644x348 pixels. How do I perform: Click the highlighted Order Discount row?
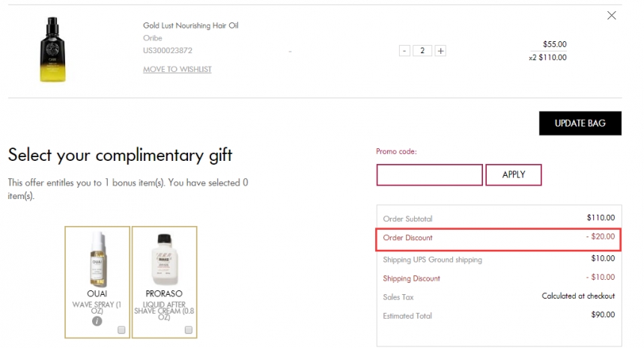pos(499,238)
